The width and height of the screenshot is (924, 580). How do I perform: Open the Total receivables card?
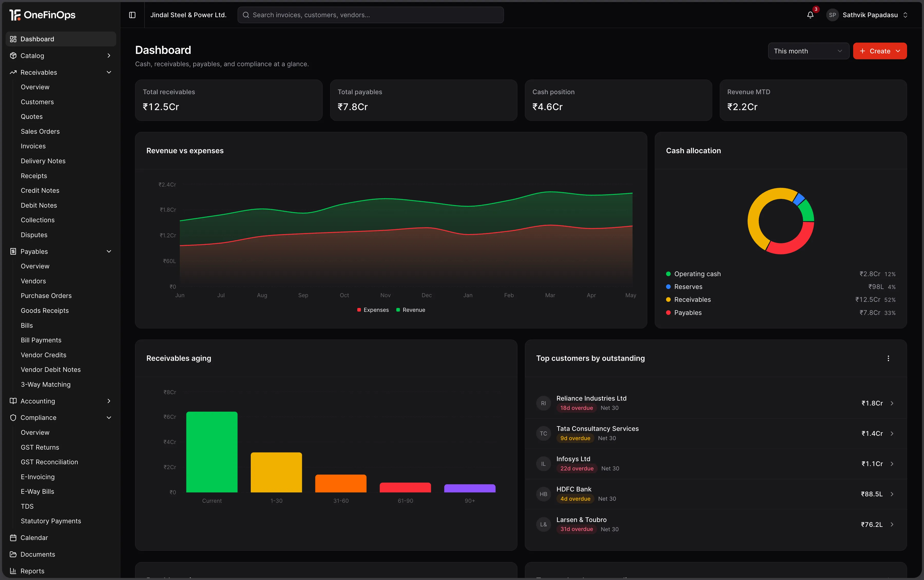click(229, 100)
